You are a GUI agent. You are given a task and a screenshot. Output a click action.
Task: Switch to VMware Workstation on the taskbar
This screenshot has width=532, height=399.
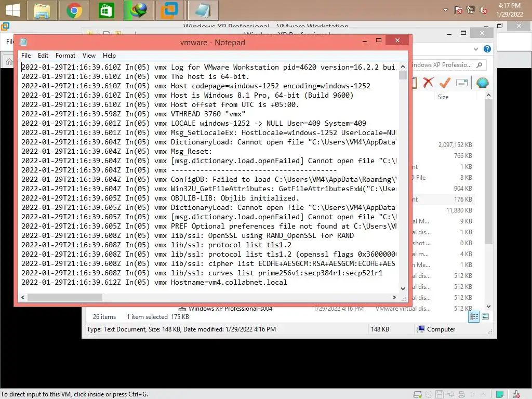(x=170, y=10)
